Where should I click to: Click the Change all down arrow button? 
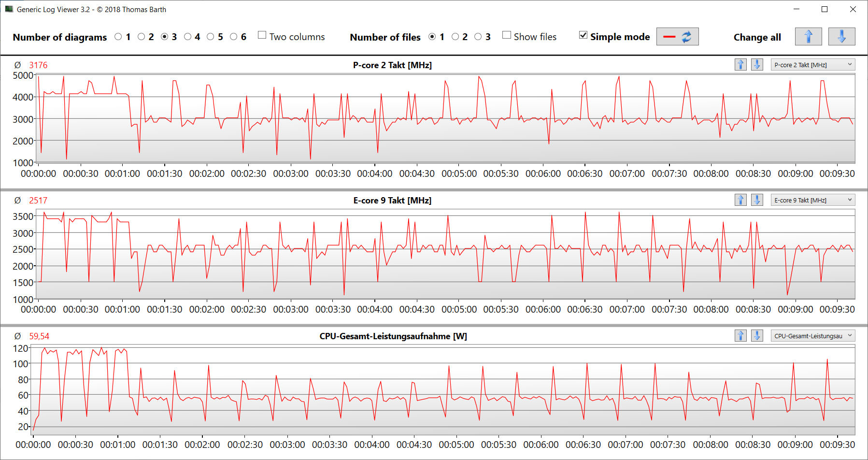click(x=841, y=37)
